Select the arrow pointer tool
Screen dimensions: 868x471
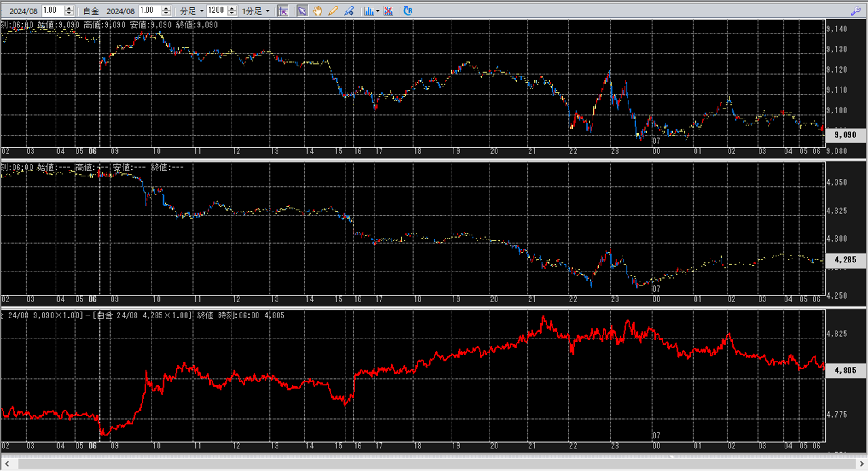pyautogui.click(x=302, y=11)
